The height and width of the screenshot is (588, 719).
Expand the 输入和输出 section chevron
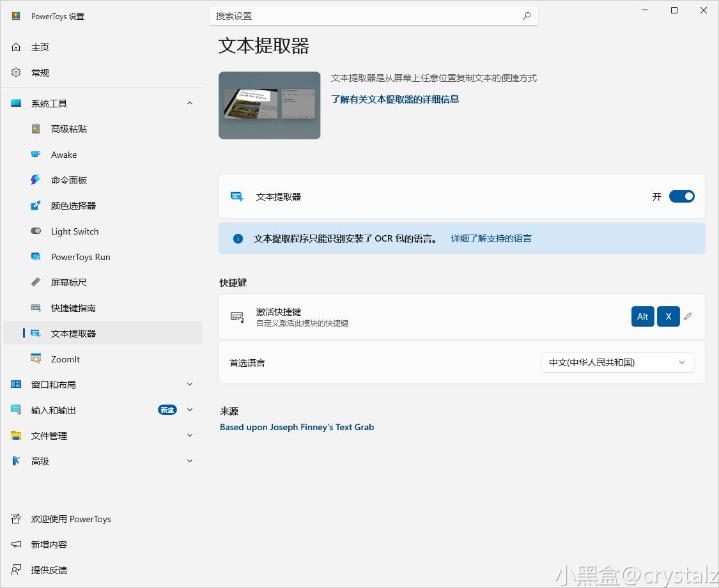190,410
